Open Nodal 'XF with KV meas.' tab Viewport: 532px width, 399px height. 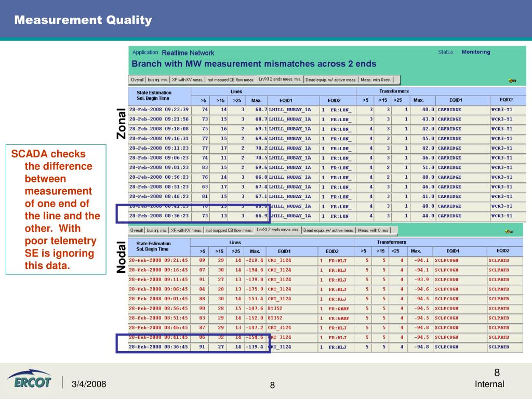[x=187, y=230]
